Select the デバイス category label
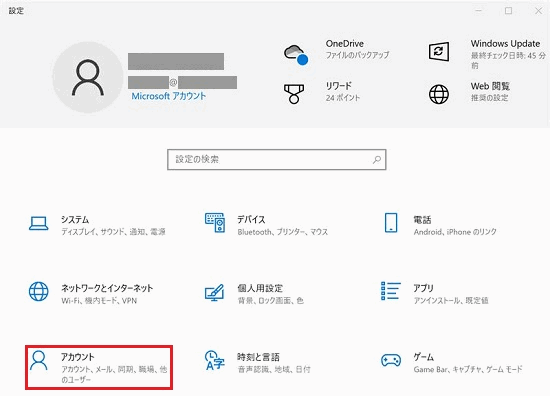This screenshot has height=396, width=550. [x=251, y=220]
